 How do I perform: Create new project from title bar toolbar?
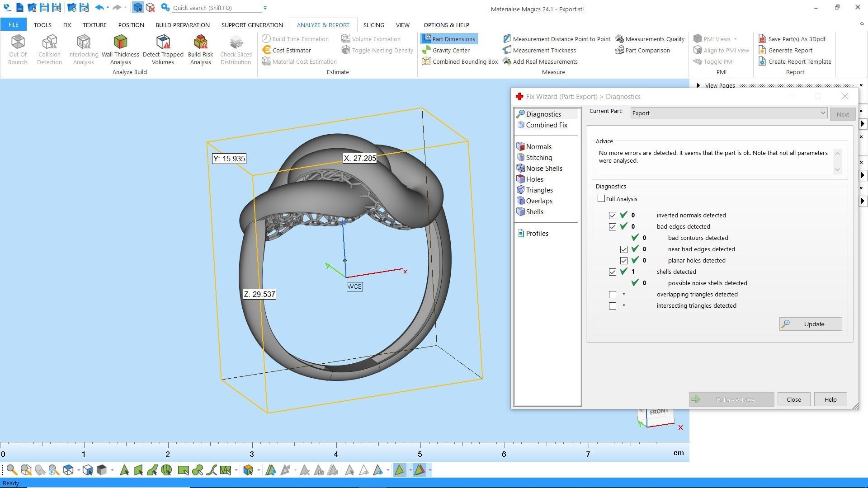pyautogui.click(x=20, y=8)
